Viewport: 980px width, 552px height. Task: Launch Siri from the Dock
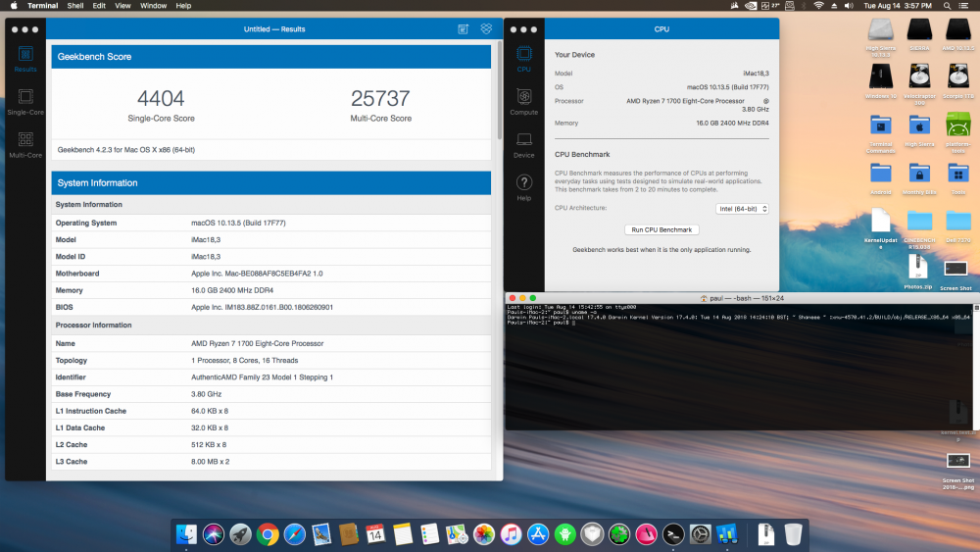[x=213, y=534]
